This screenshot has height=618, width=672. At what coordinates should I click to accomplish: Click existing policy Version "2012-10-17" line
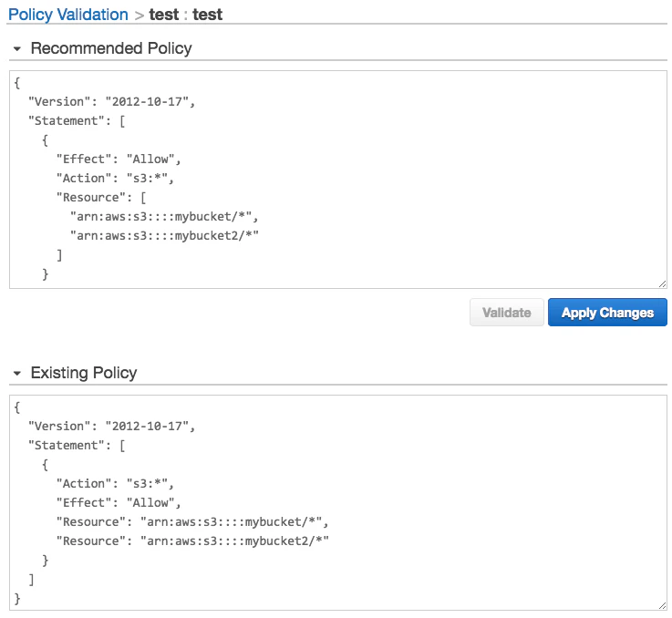click(111, 427)
